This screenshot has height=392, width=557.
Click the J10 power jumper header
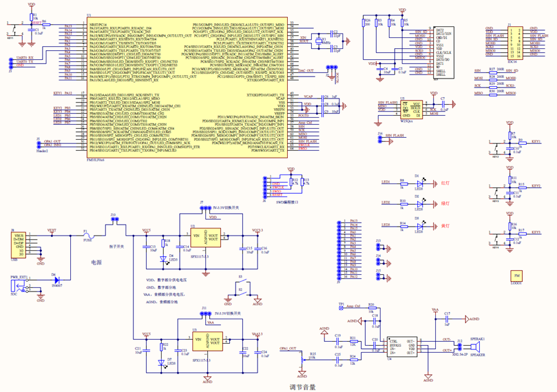tap(115, 221)
